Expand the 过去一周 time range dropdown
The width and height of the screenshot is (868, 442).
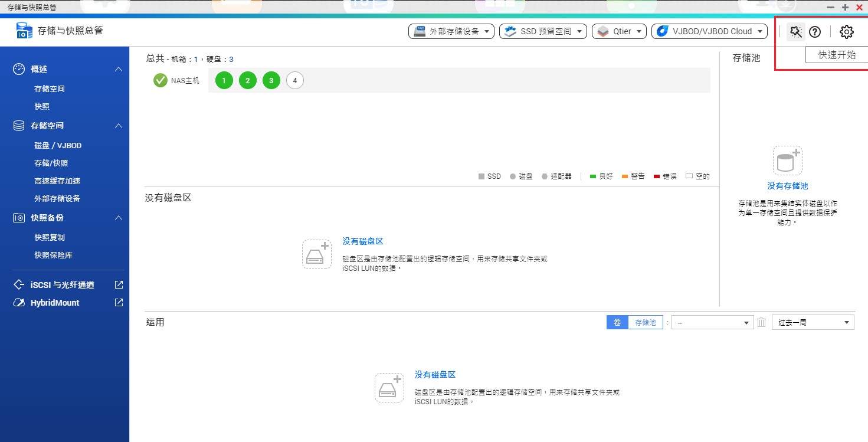(x=813, y=322)
